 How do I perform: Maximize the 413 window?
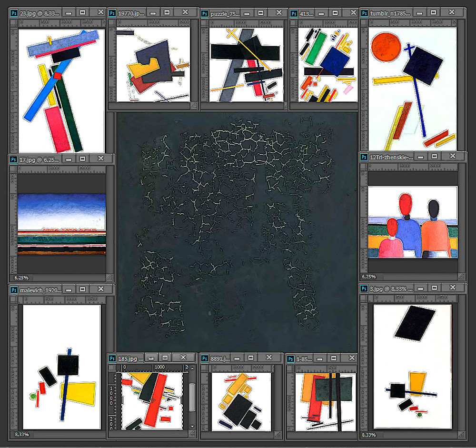pyautogui.click(x=335, y=13)
